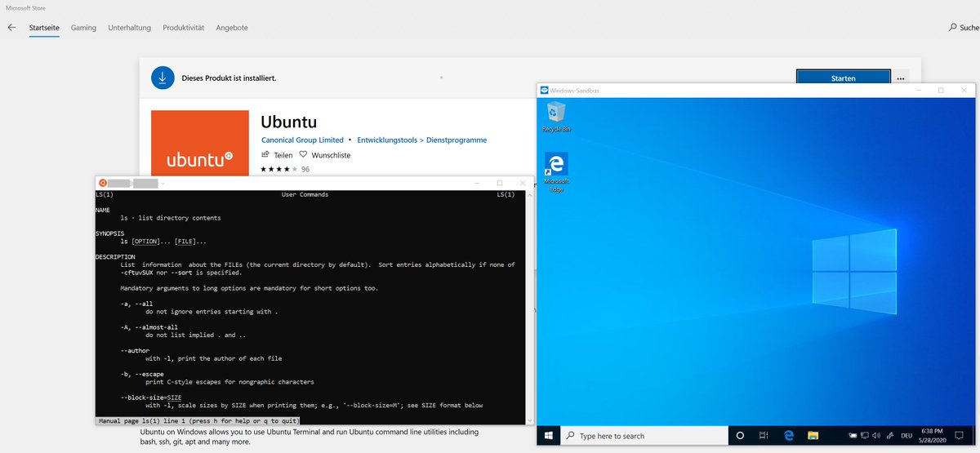Click the '--author' option line

135,351
